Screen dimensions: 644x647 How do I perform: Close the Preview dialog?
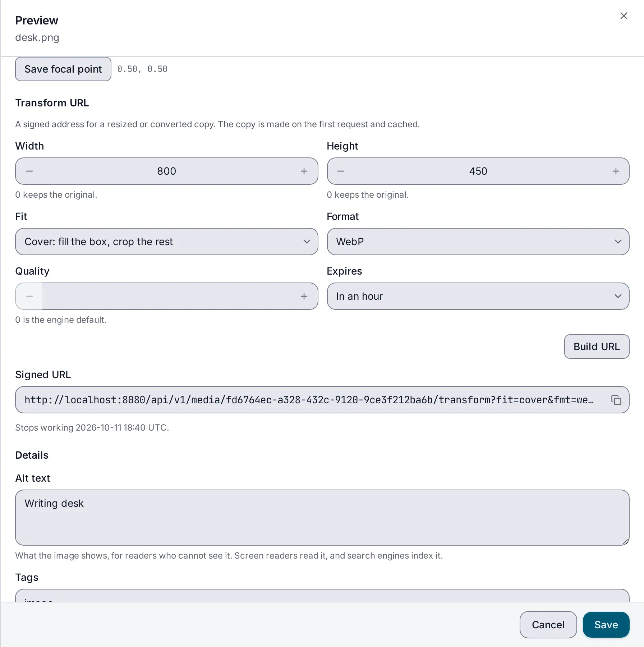pos(624,16)
